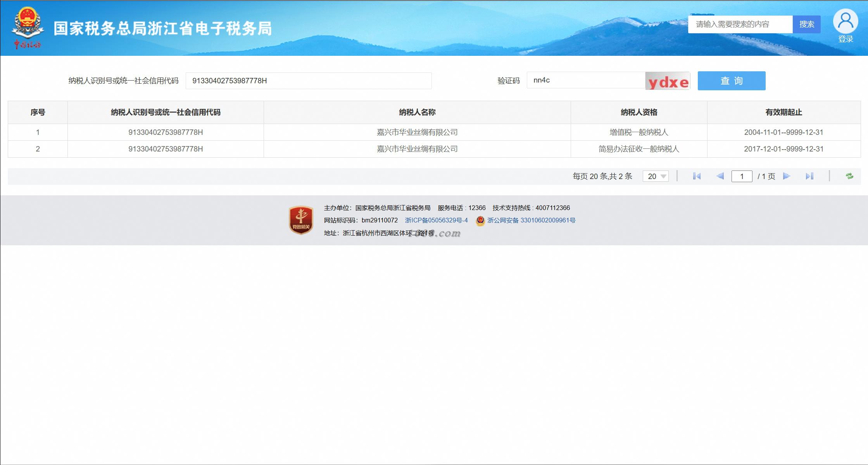Screen dimensions: 868x465
Task: Open the 浙公网安备 33010602009961号 link
Action: (x=531, y=220)
